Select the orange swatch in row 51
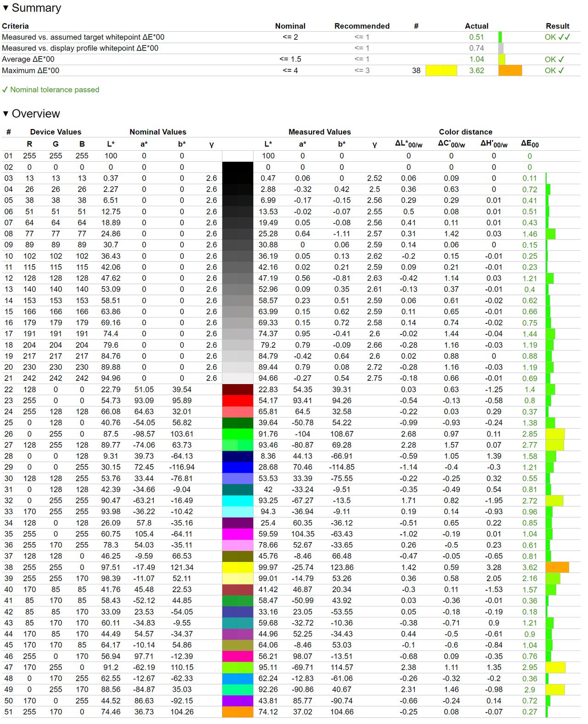 [237, 712]
